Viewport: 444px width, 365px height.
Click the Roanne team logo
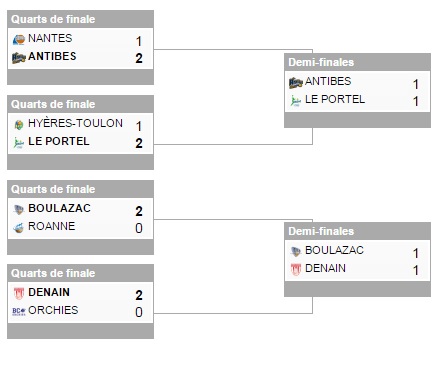(x=19, y=228)
